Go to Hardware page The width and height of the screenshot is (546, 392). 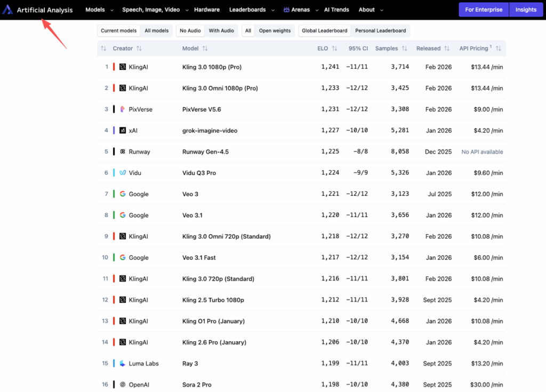pyautogui.click(x=207, y=10)
